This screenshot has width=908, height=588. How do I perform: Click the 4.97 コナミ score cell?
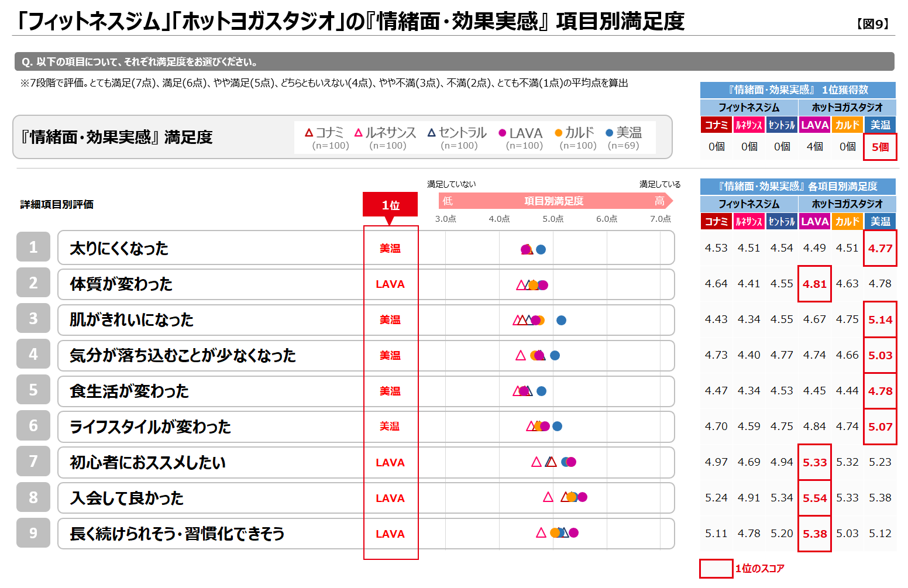click(x=716, y=462)
